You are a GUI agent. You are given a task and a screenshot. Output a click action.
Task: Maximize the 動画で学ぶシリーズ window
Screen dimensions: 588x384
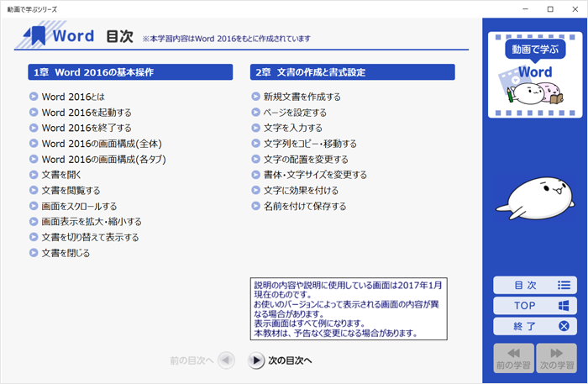click(550, 9)
